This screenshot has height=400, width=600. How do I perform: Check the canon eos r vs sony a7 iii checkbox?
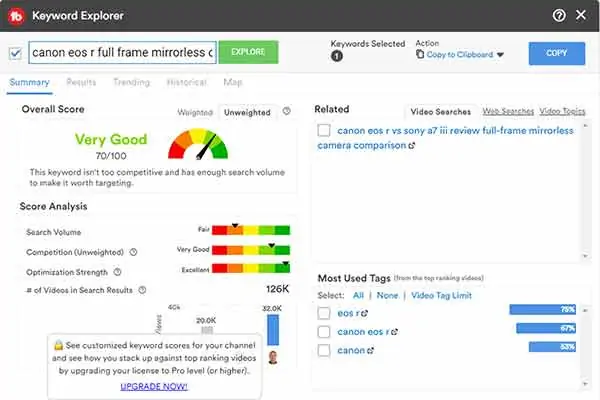pos(324,130)
